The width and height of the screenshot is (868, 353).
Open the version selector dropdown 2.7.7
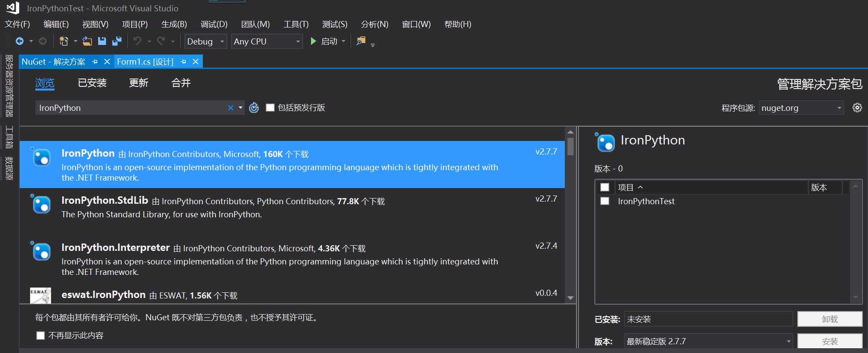(708, 341)
